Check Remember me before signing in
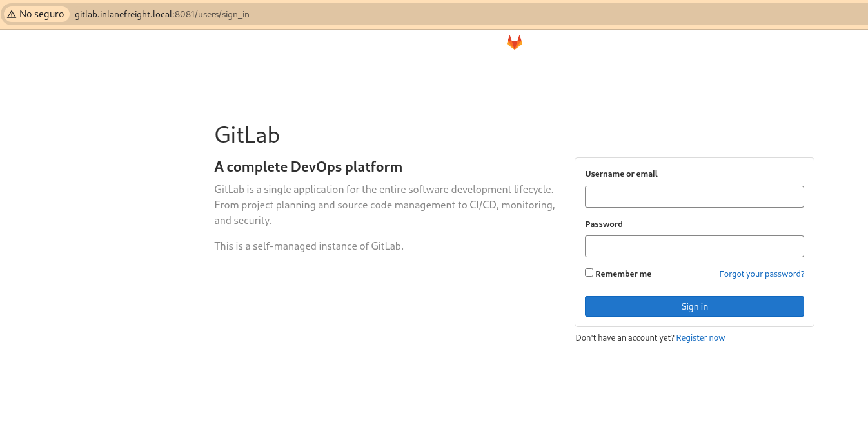 pyautogui.click(x=589, y=272)
